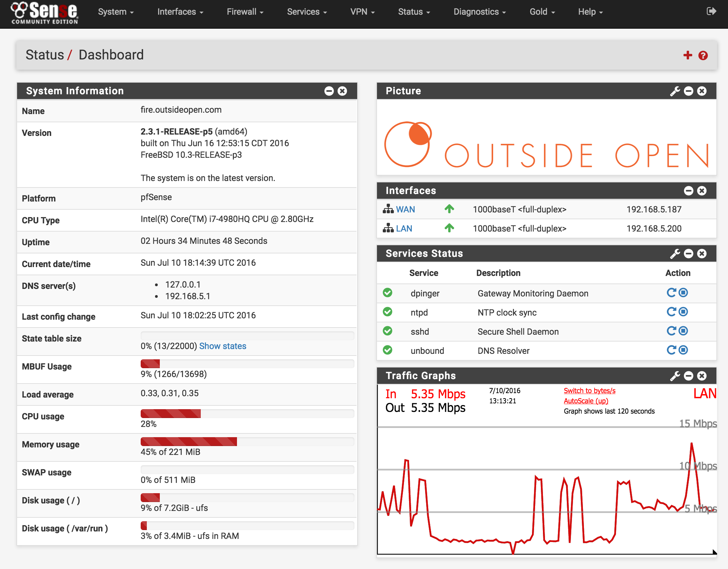Image resolution: width=728 pixels, height=569 pixels.
Task: Expand the Firewall dropdown menu
Action: (x=245, y=12)
